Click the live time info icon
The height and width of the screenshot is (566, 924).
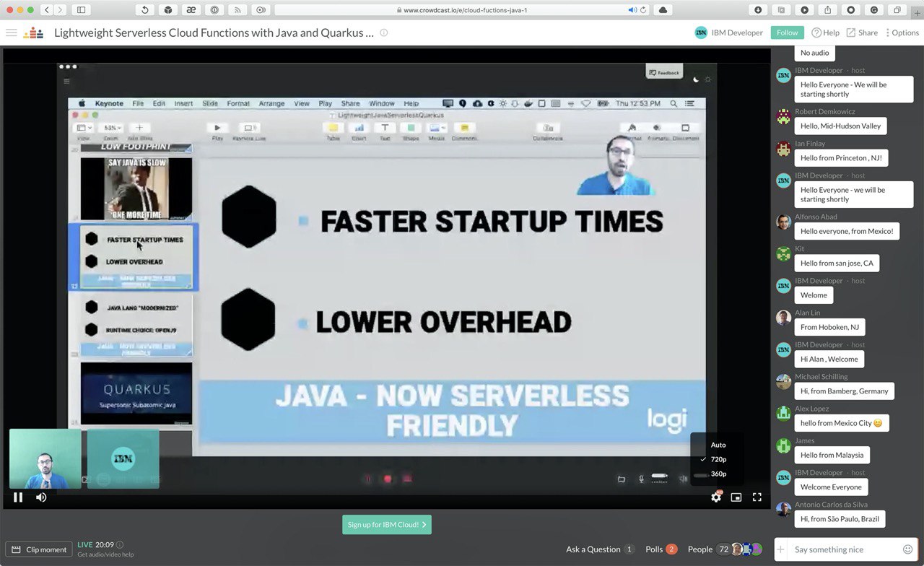tap(120, 544)
